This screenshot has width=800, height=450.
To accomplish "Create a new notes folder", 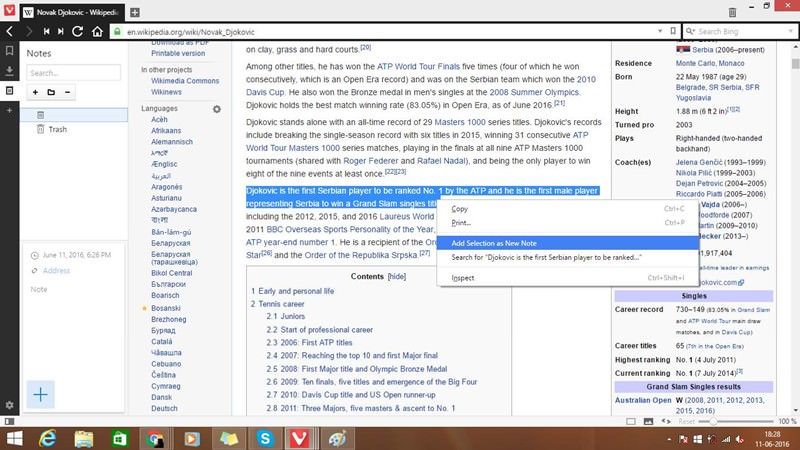I will point(51,92).
